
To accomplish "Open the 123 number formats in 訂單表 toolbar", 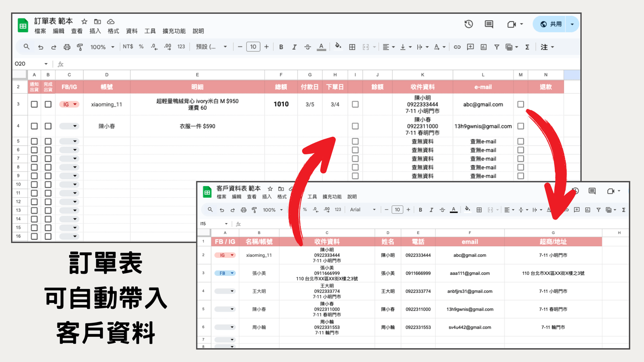I will tap(181, 47).
